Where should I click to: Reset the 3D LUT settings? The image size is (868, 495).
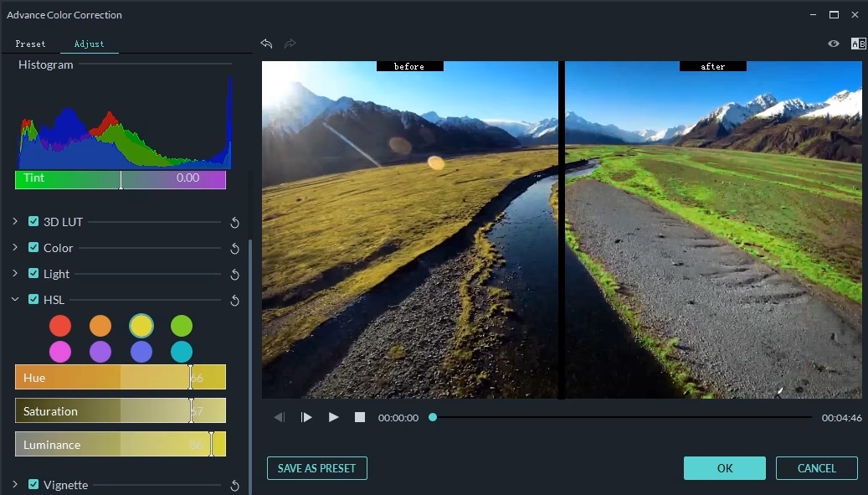click(234, 223)
